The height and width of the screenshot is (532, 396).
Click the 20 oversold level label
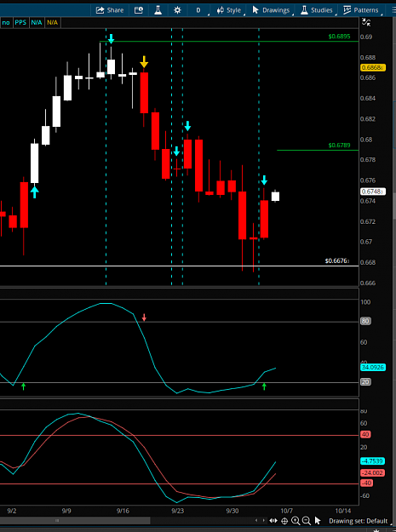(x=365, y=382)
